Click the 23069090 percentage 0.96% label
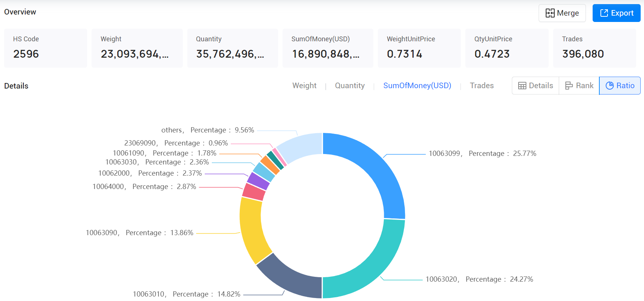 pos(176,143)
